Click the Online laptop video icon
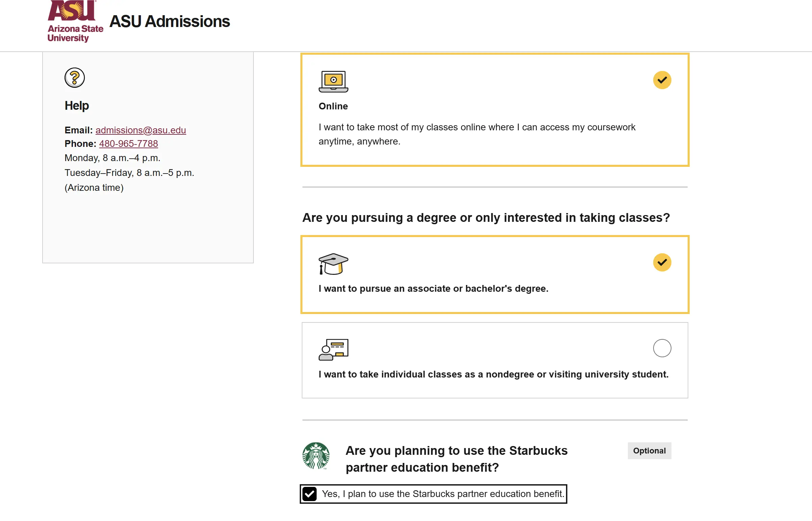This screenshot has width=812, height=521. click(x=334, y=81)
